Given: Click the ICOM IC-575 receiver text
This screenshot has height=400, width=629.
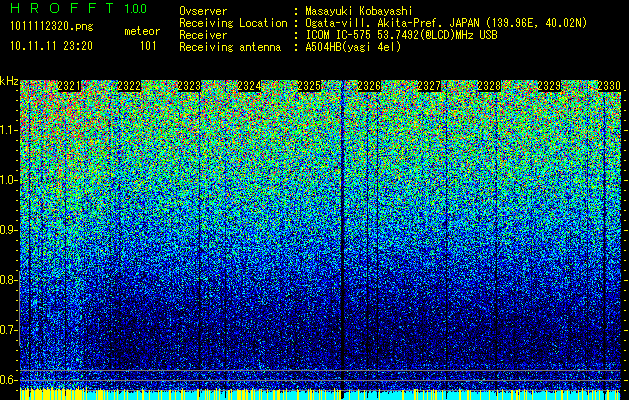Looking at the screenshot, I should pyautogui.click(x=401, y=35).
